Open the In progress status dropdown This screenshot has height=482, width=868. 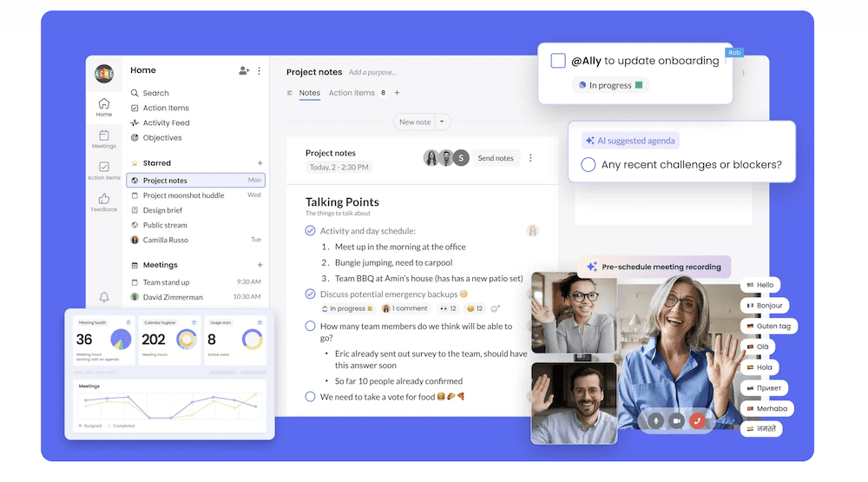(610, 85)
